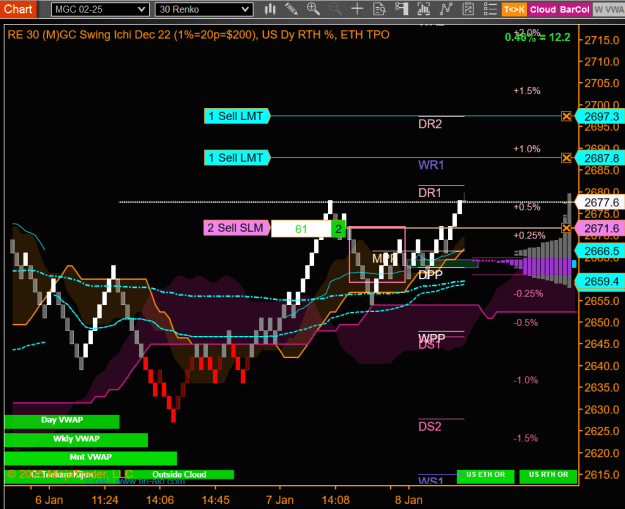Click the zoom in magnifier icon
The height and width of the screenshot is (509, 625).
tap(313, 9)
